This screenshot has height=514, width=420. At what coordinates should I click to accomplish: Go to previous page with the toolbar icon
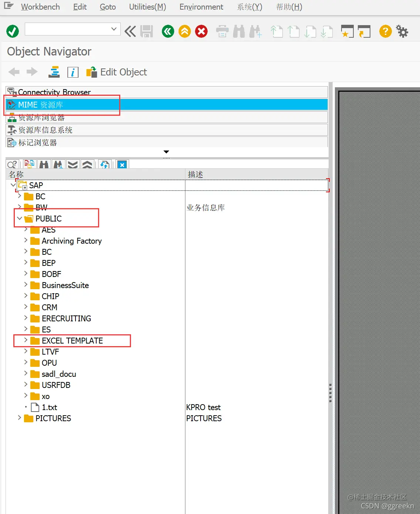coord(293,31)
